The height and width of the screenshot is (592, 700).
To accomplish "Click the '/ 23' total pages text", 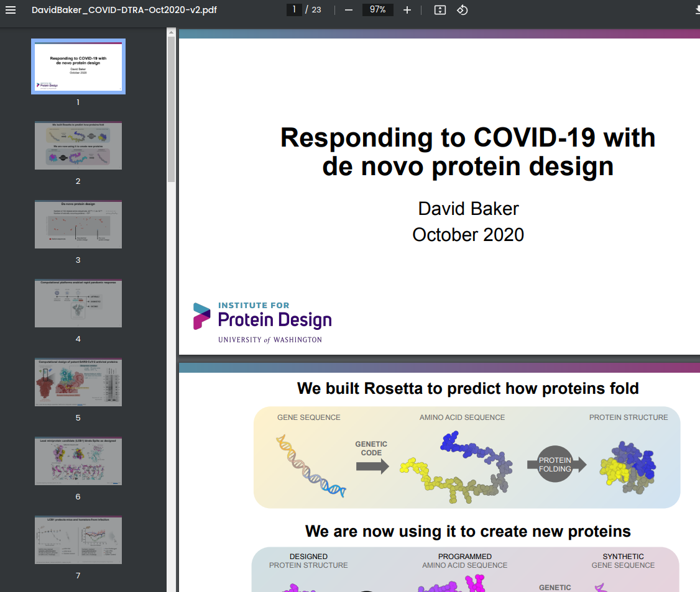I will point(313,10).
